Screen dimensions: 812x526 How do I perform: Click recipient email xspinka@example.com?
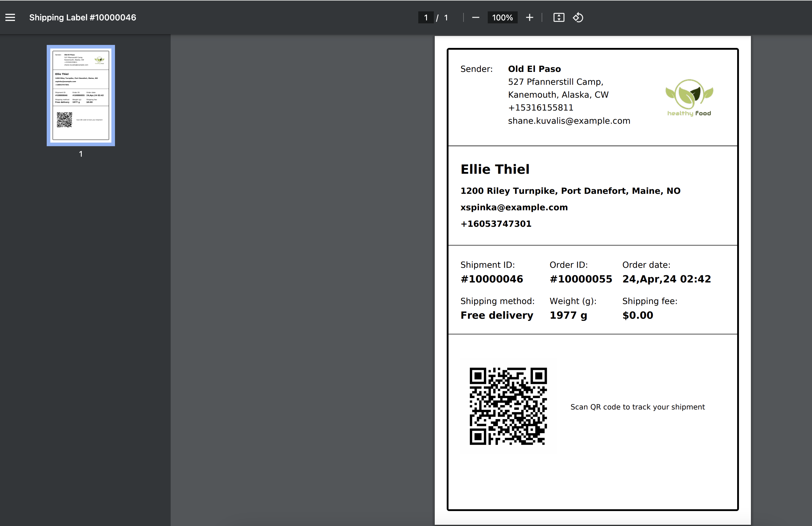point(514,208)
